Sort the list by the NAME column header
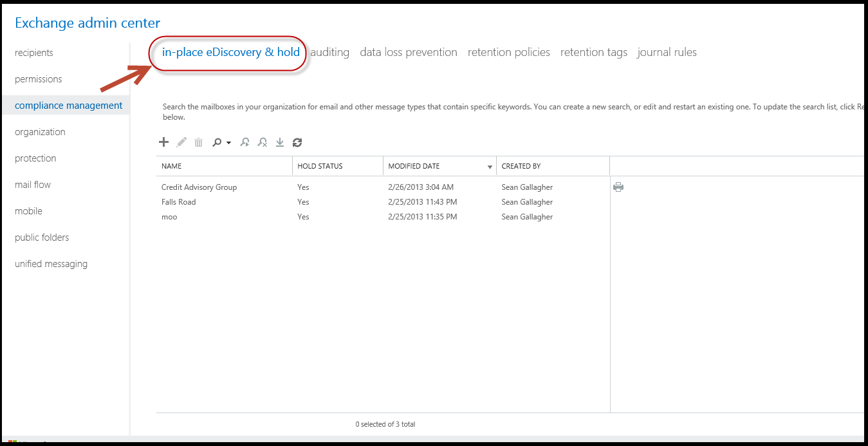Screen dimensions: 868x446 (x=224, y=166)
